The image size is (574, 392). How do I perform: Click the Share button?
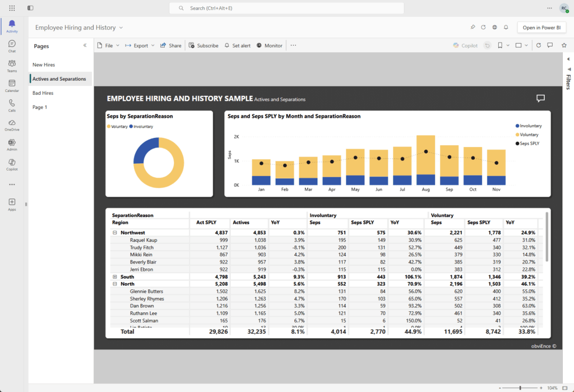coord(170,45)
